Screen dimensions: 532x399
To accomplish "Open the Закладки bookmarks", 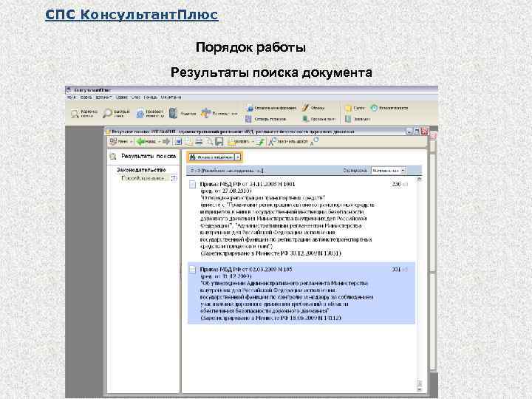I will click(x=358, y=119).
